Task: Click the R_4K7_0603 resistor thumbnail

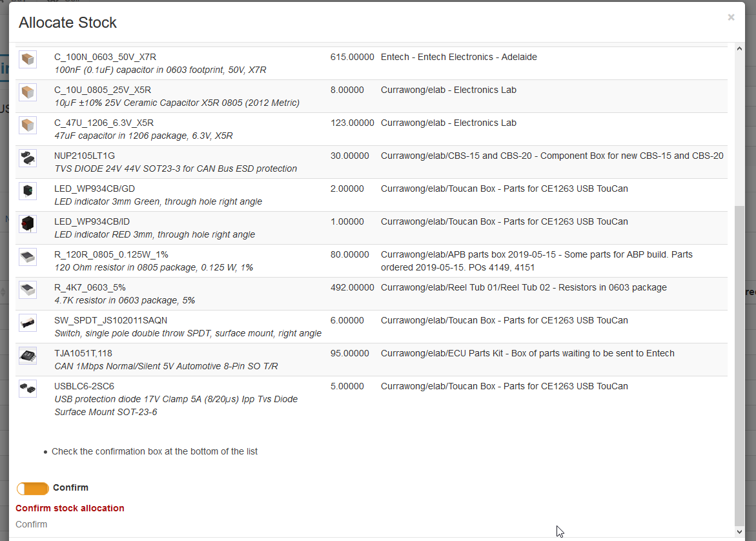Action: click(x=27, y=289)
